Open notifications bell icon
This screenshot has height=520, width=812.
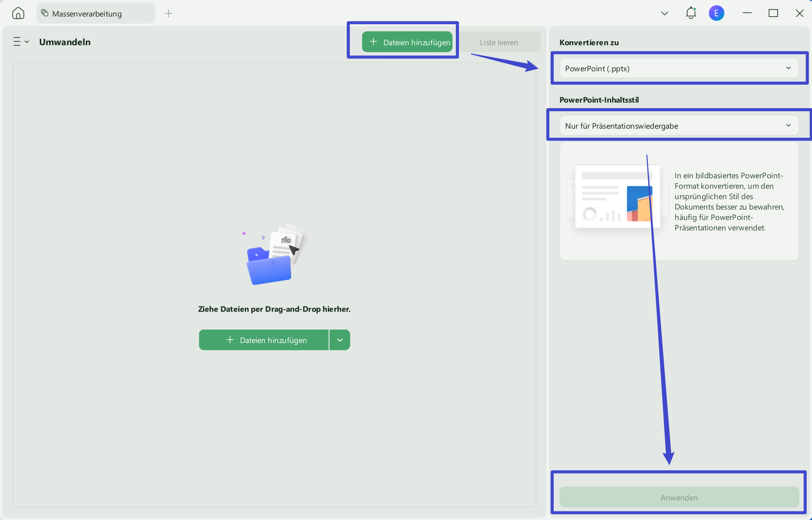pyautogui.click(x=691, y=13)
